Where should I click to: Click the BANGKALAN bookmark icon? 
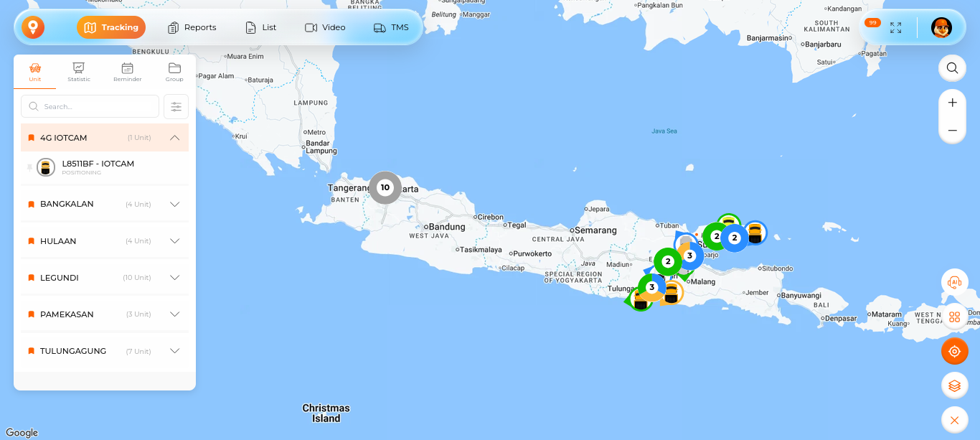[31, 205]
